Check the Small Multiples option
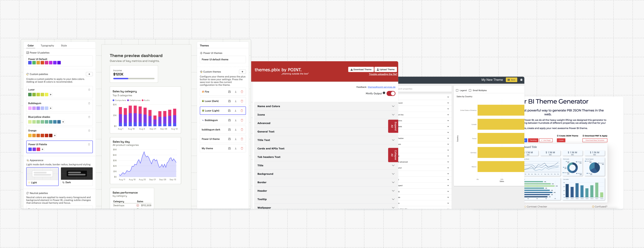This screenshot has height=248, width=644. click(470, 90)
